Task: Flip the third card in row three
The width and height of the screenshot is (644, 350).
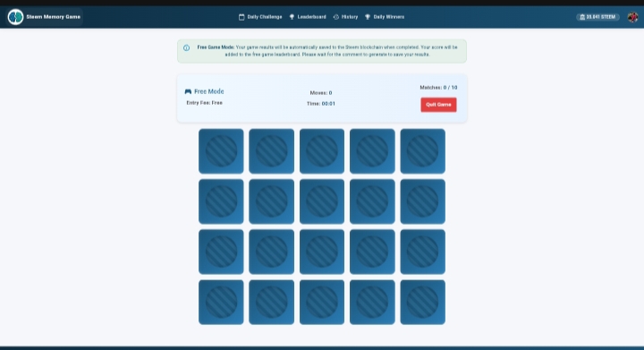Action: coord(322,252)
